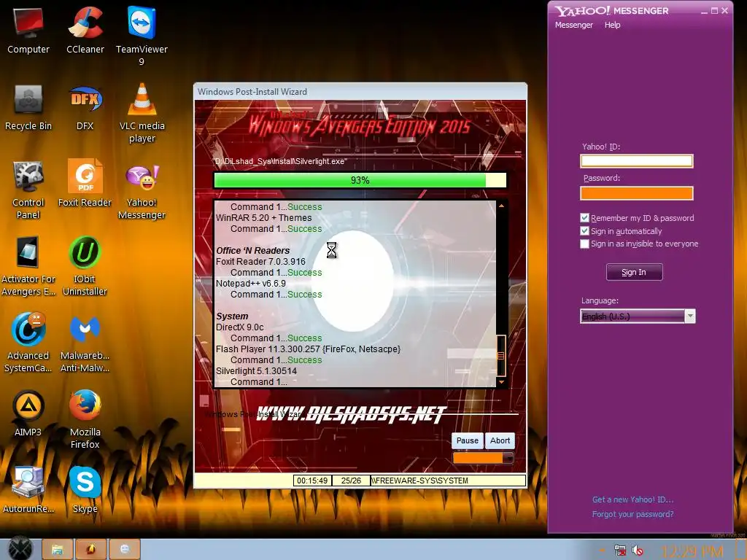
Task: Enable Sign in as invisible to everyone
Action: tap(584, 244)
